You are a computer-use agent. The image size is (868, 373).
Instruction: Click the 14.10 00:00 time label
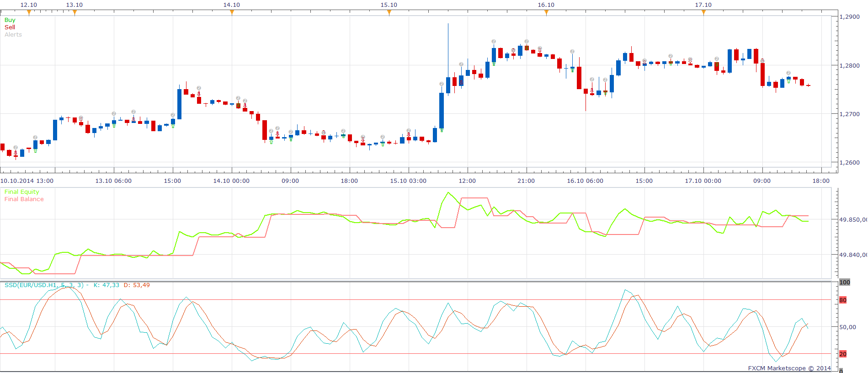point(231,181)
